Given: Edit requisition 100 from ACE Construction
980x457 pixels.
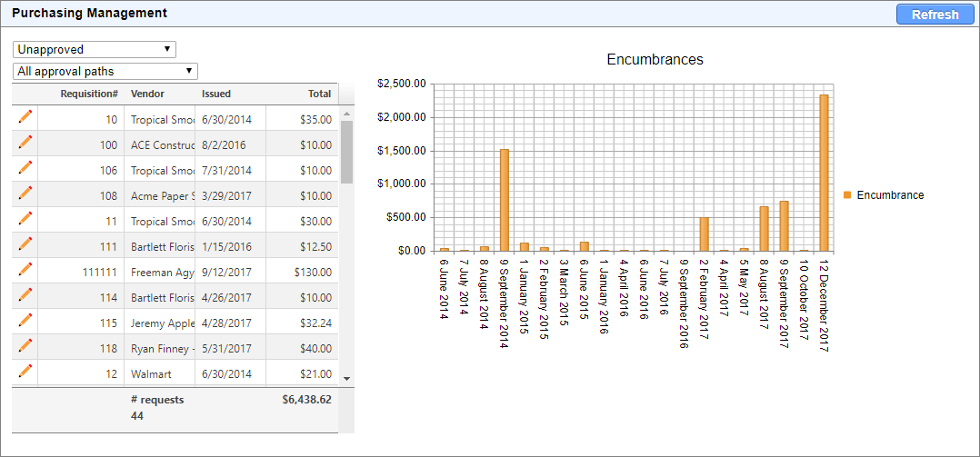Looking at the screenshot, I should coord(25,143).
